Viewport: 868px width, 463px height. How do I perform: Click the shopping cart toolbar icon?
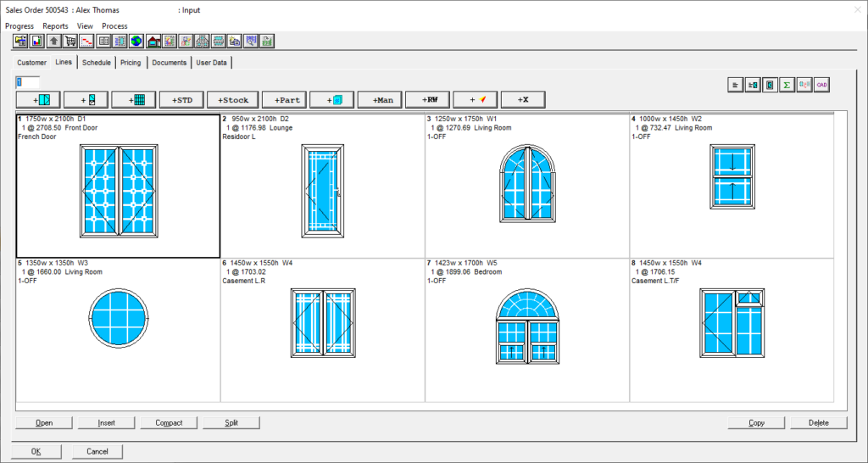tap(70, 41)
